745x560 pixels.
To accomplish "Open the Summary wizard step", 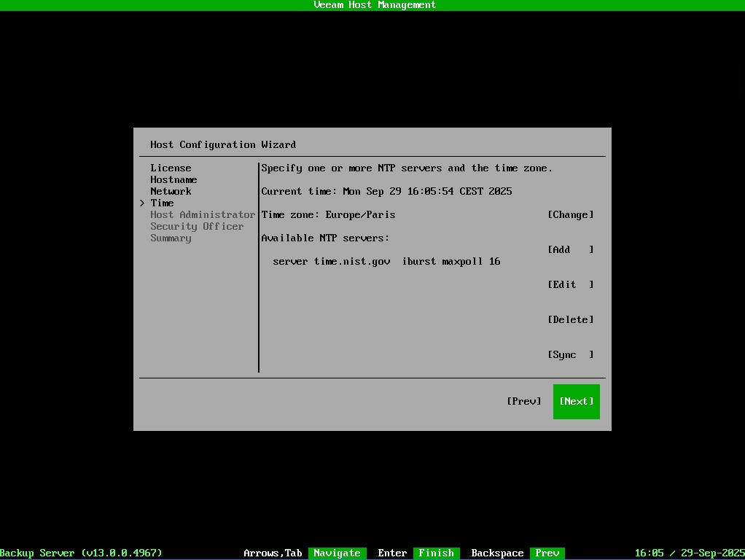I will click(171, 238).
